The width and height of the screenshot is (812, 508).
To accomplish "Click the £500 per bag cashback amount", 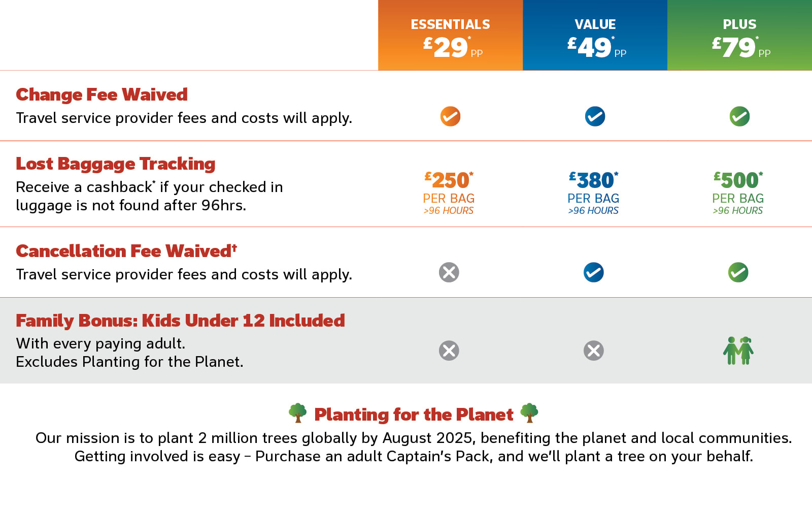I will pyautogui.click(x=738, y=181).
